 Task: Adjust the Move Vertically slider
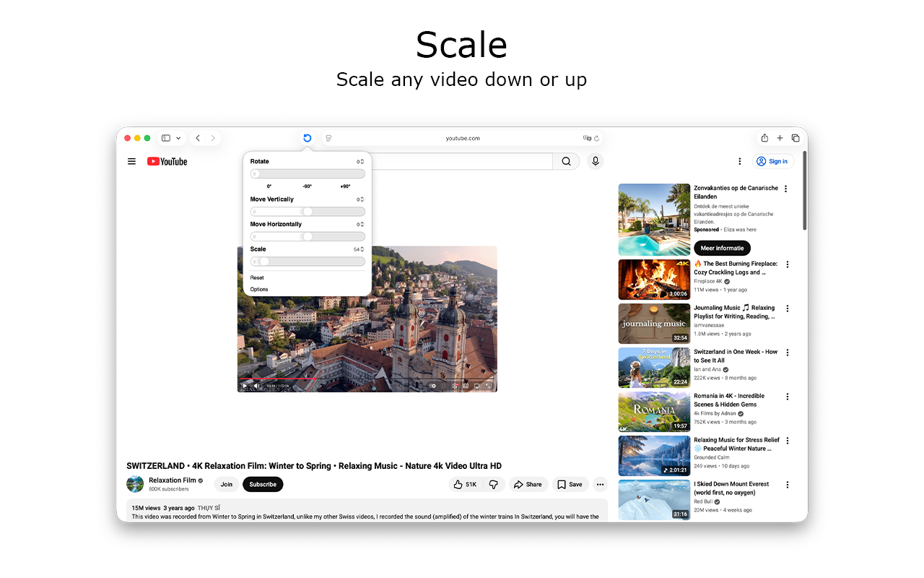click(308, 212)
